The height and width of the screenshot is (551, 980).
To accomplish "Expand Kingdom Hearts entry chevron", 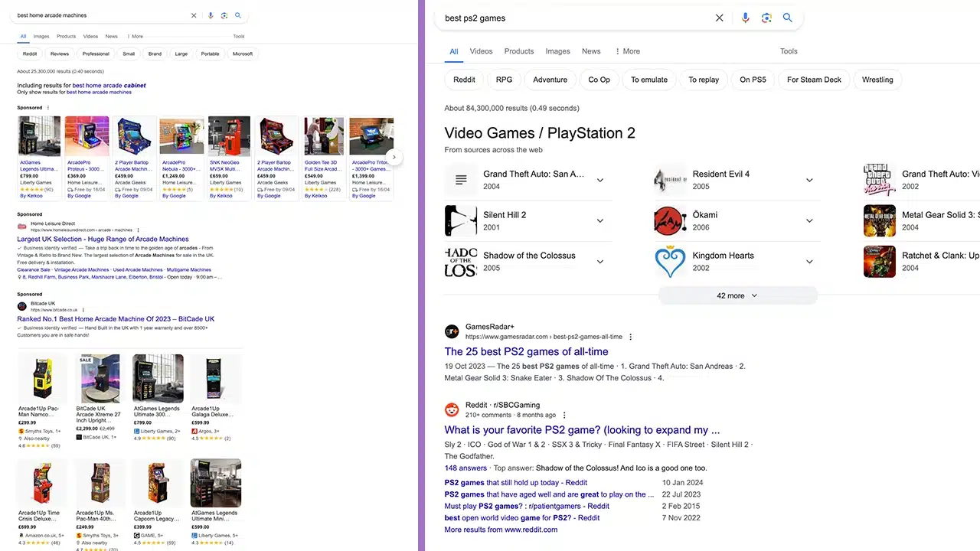I will click(809, 262).
